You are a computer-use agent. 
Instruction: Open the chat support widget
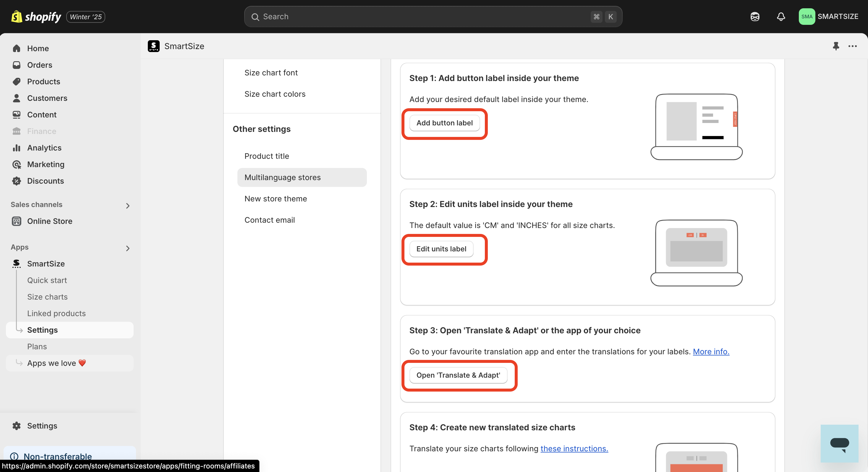point(839,443)
